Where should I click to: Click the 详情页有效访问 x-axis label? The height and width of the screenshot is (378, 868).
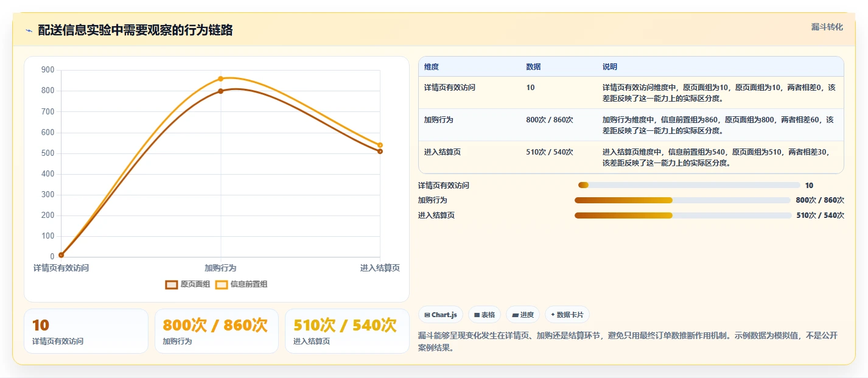[61, 268]
